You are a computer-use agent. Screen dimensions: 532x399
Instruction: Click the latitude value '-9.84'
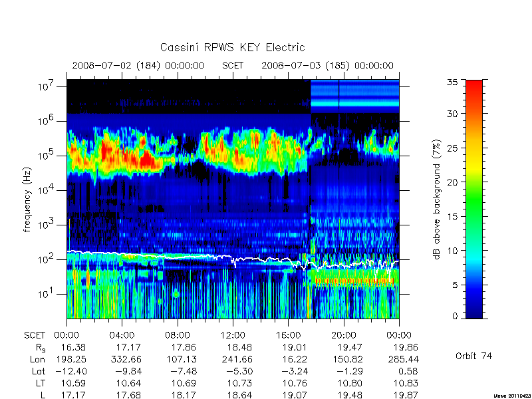[128, 371]
